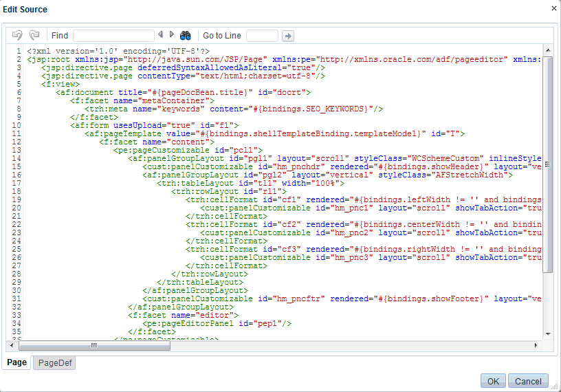Click the hm_pnc3 panelCustomizable line
The height and width of the screenshot is (392, 561).
[371, 257]
